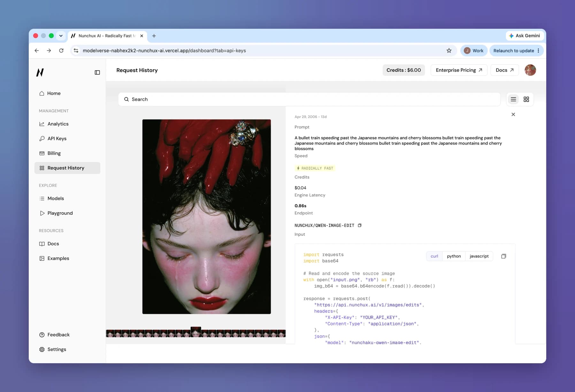The width and height of the screenshot is (575, 392).
Task: Open Docs link in header
Action: pyautogui.click(x=505, y=70)
